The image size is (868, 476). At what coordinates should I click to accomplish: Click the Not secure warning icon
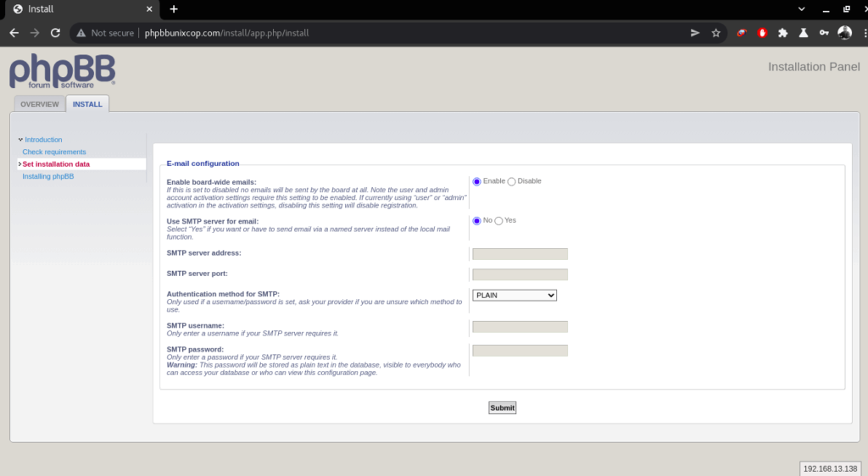click(x=81, y=33)
